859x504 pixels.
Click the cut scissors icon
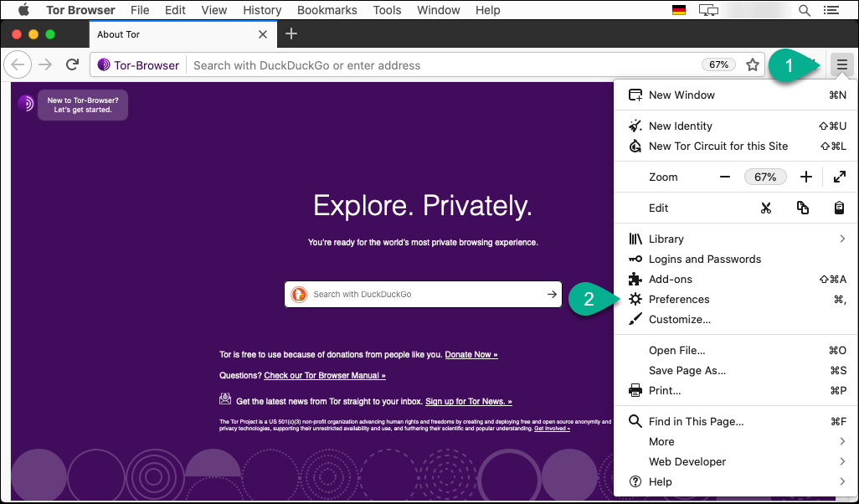[x=765, y=208]
